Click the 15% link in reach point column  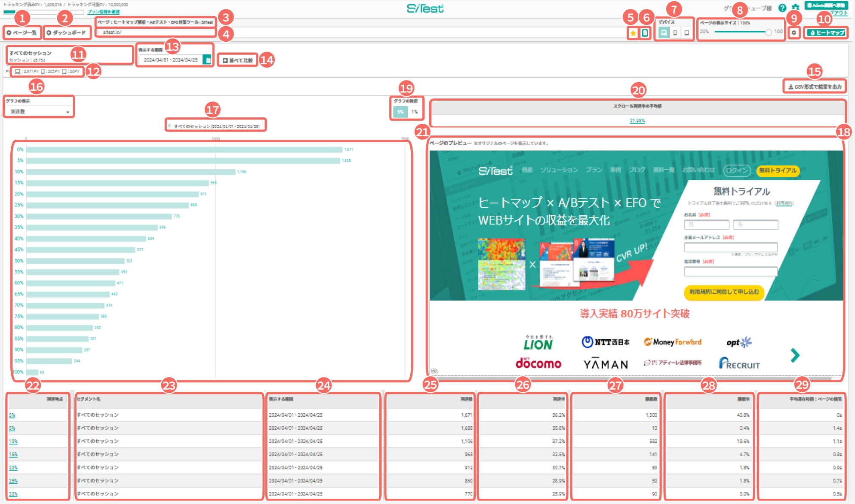[13, 455]
